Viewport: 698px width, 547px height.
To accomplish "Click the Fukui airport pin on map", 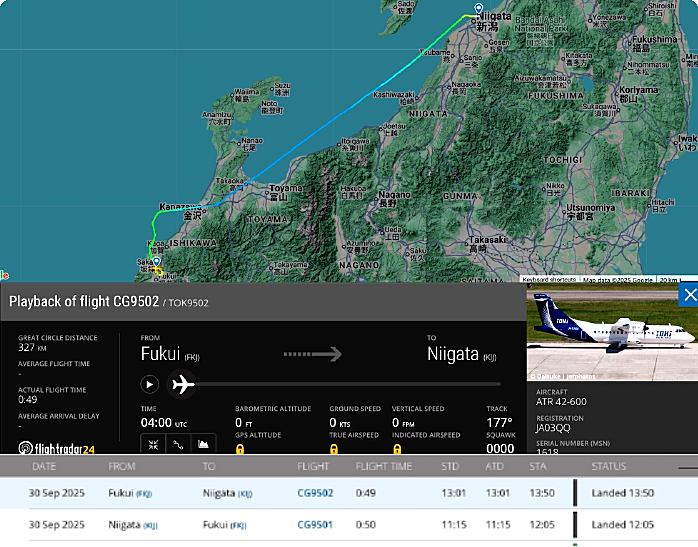I will 156,263.
